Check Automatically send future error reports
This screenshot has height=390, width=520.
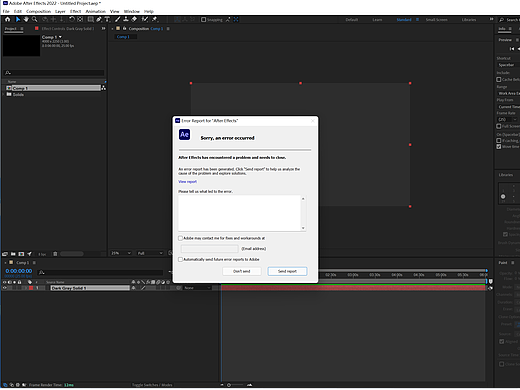point(180,259)
